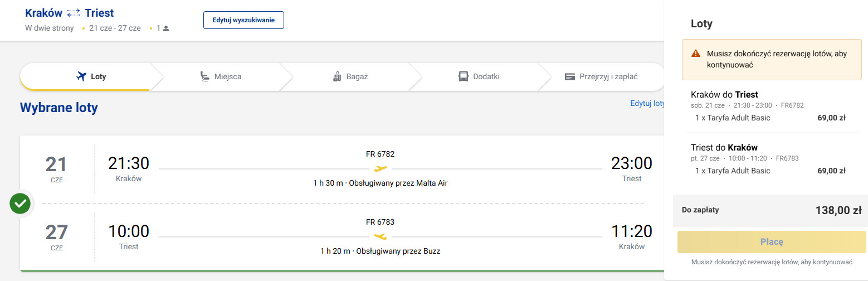Click the orange warning triangle icon

click(696, 54)
